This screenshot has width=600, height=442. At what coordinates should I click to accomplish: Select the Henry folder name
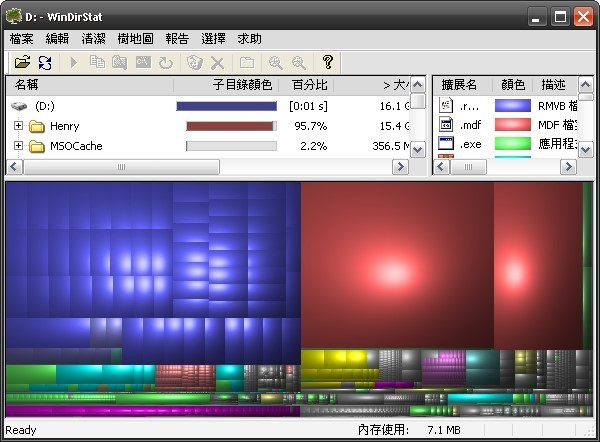(65, 126)
